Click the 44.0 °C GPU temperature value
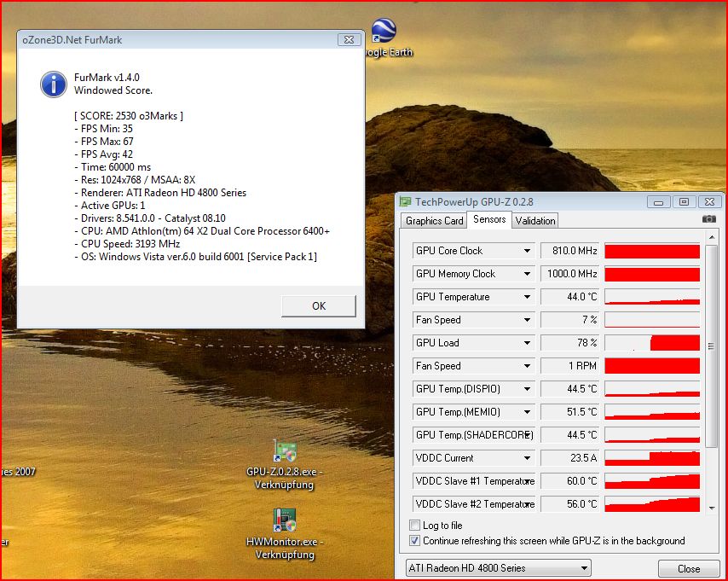This screenshot has height=581, width=728. (x=570, y=297)
